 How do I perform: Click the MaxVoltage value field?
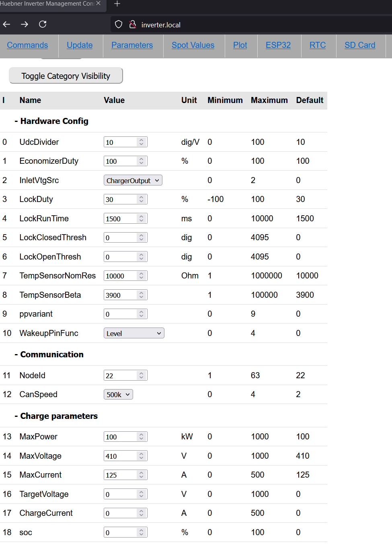click(x=120, y=456)
